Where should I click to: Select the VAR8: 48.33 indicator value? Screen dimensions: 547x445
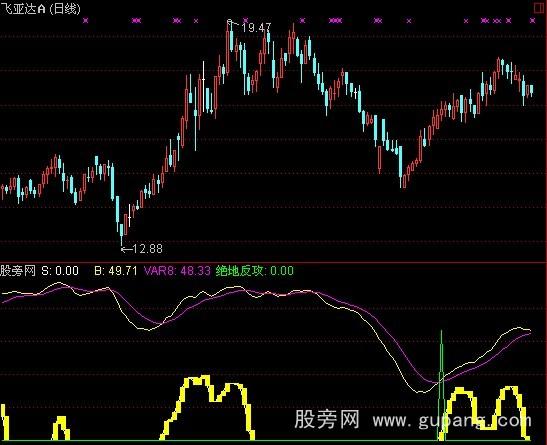coord(177,271)
